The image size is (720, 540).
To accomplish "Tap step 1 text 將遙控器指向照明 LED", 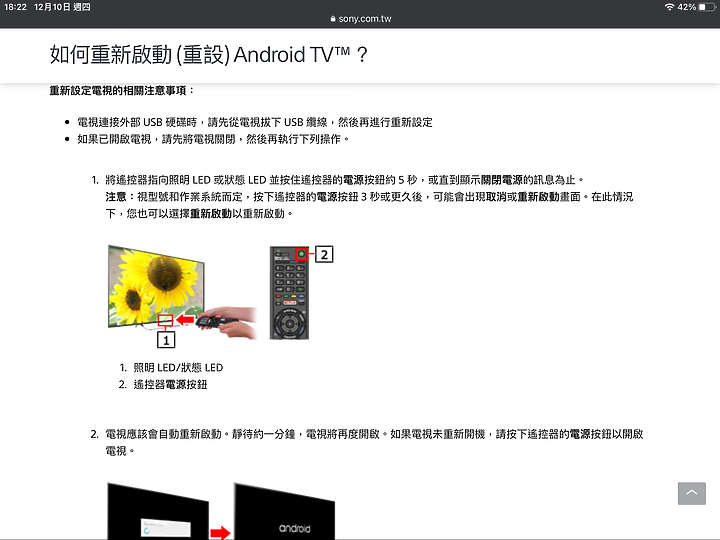I will coord(344,180).
